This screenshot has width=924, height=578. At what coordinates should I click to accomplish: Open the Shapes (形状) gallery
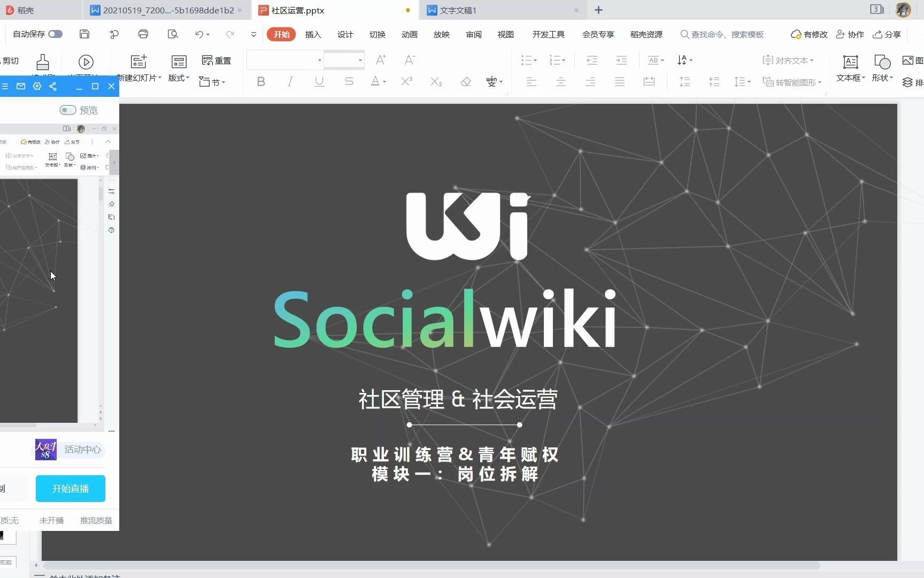coord(882,68)
